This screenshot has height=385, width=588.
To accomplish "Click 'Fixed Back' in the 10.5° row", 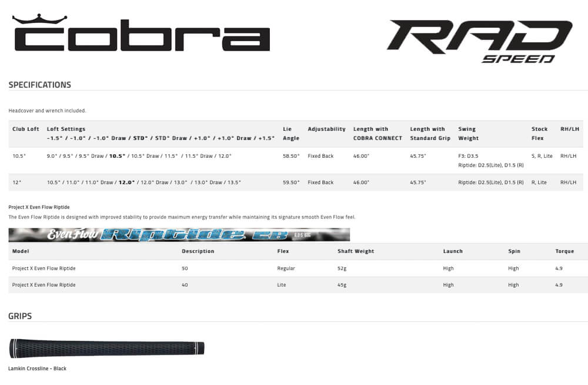I will [320, 156].
